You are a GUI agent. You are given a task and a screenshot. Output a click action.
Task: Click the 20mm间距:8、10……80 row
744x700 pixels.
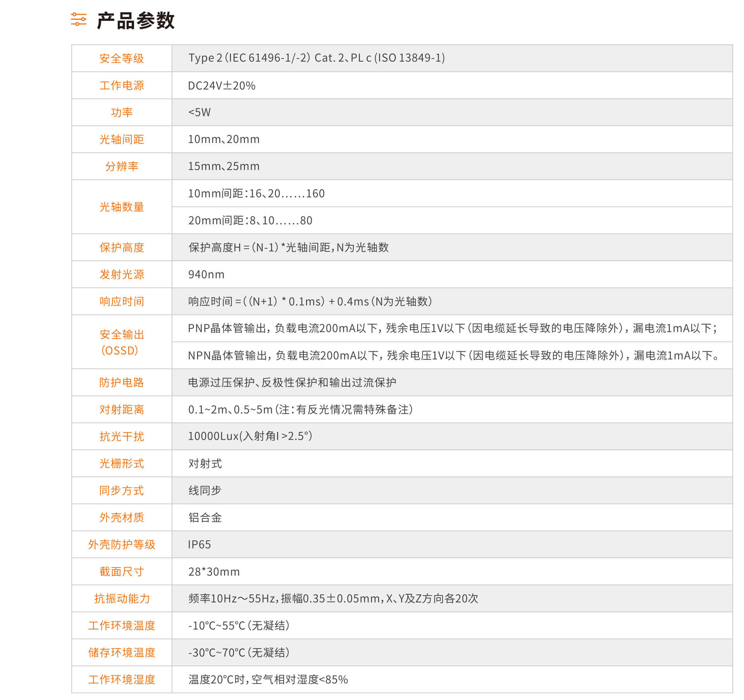point(452,220)
